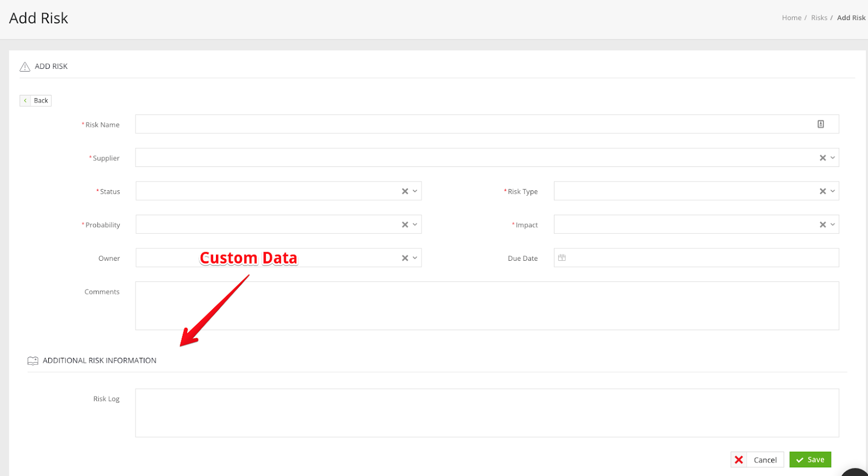Click the red X icon on Cancel

coord(739,460)
